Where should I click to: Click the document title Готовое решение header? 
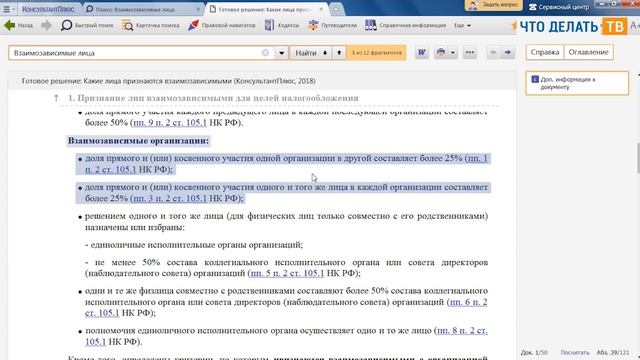click(x=169, y=81)
